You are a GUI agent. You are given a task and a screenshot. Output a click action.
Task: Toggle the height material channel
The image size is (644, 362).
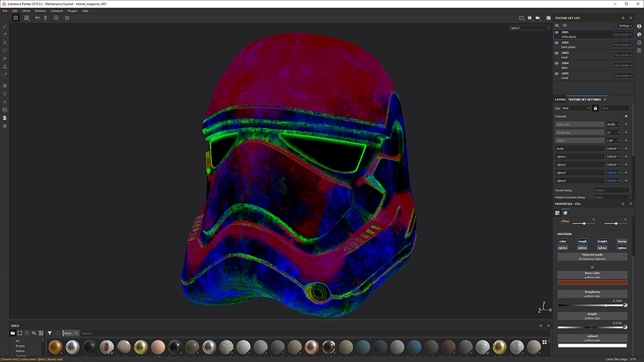[602, 242]
